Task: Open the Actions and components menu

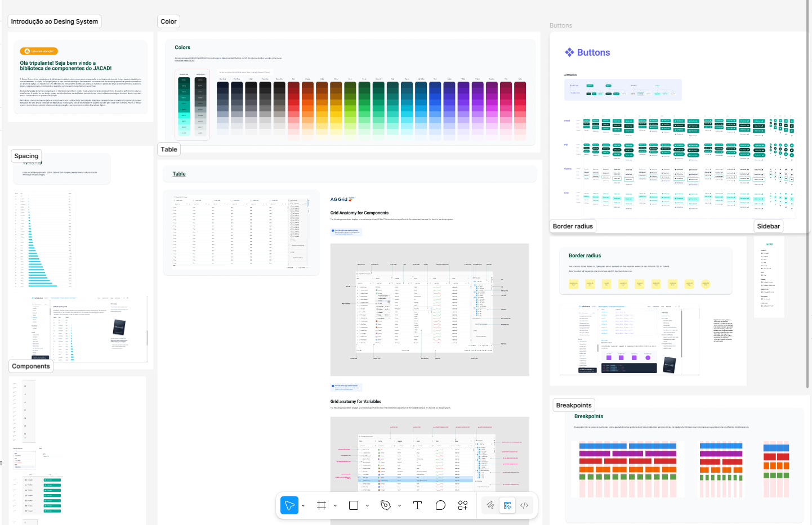Action: point(463,505)
